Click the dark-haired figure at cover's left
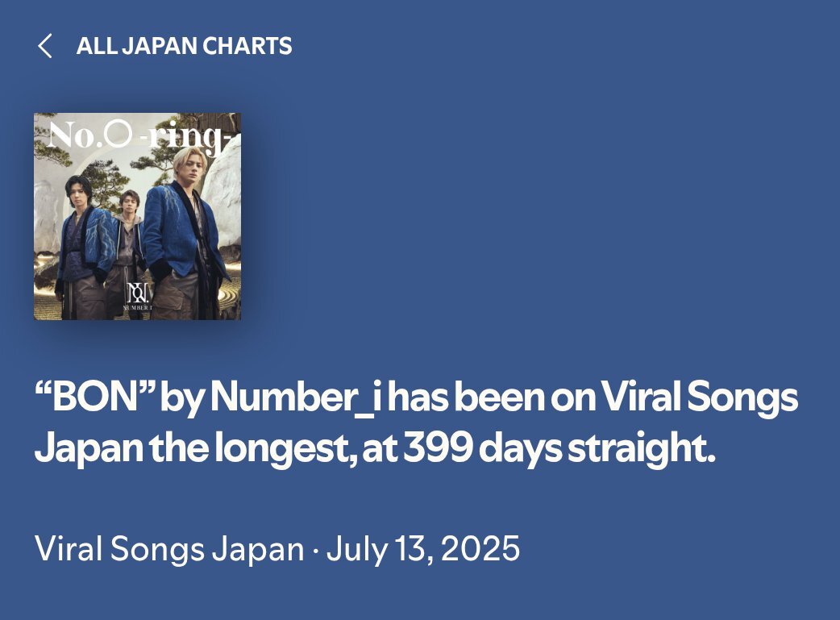Image resolution: width=840 pixels, height=620 pixels. (x=85, y=248)
